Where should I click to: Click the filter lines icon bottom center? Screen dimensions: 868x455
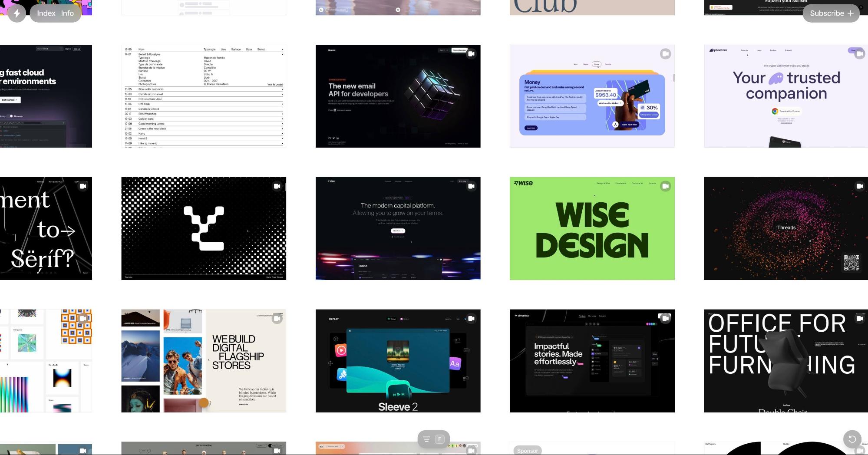(x=426, y=439)
